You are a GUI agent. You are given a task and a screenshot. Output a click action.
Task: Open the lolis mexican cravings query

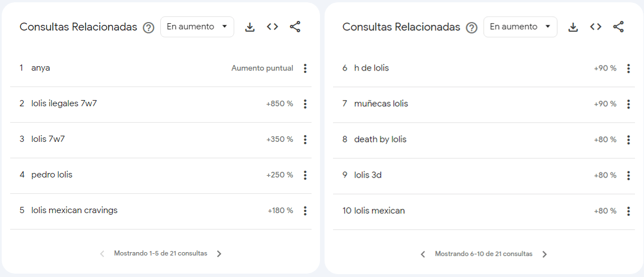[x=75, y=210]
